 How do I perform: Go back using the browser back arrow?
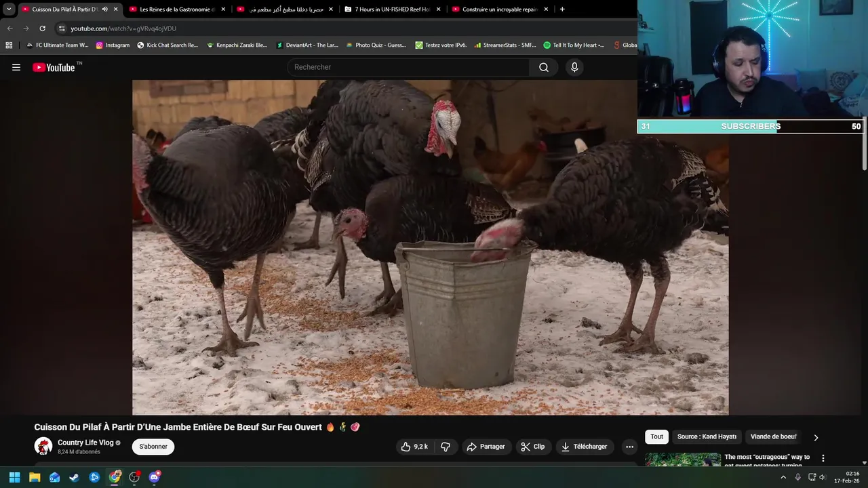pyautogui.click(x=9, y=28)
